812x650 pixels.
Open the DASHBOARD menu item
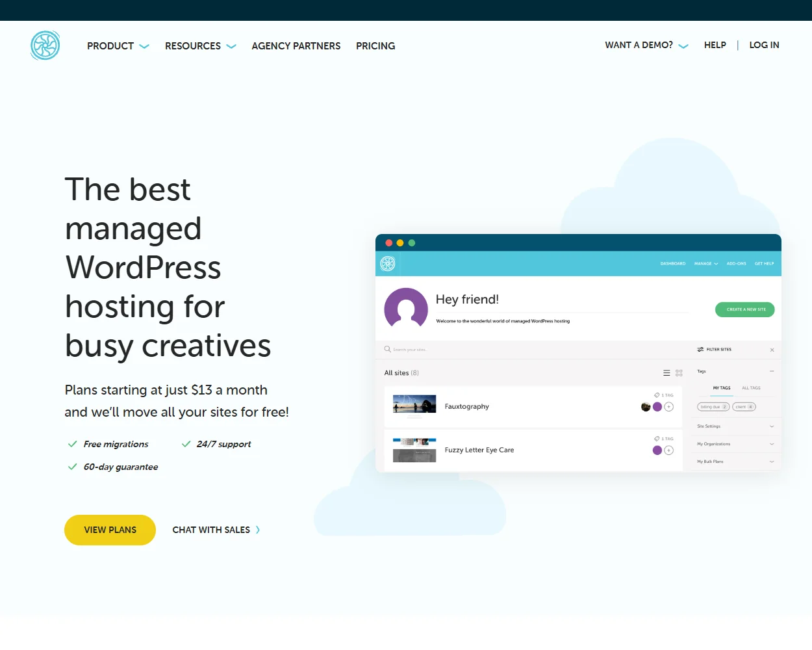click(x=673, y=263)
